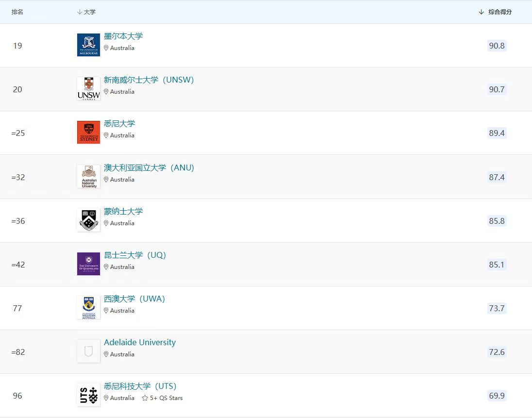Click the 90.8 score for Melbourne
The image size is (532, 418).
pyautogui.click(x=497, y=46)
